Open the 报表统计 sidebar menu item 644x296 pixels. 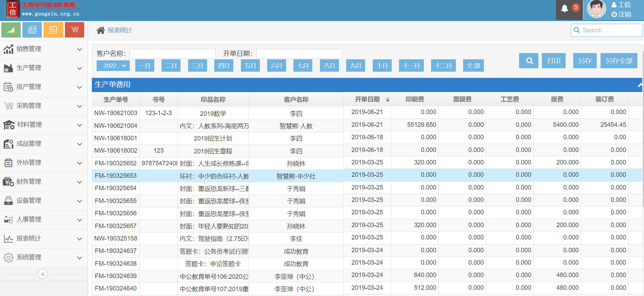tap(43, 238)
